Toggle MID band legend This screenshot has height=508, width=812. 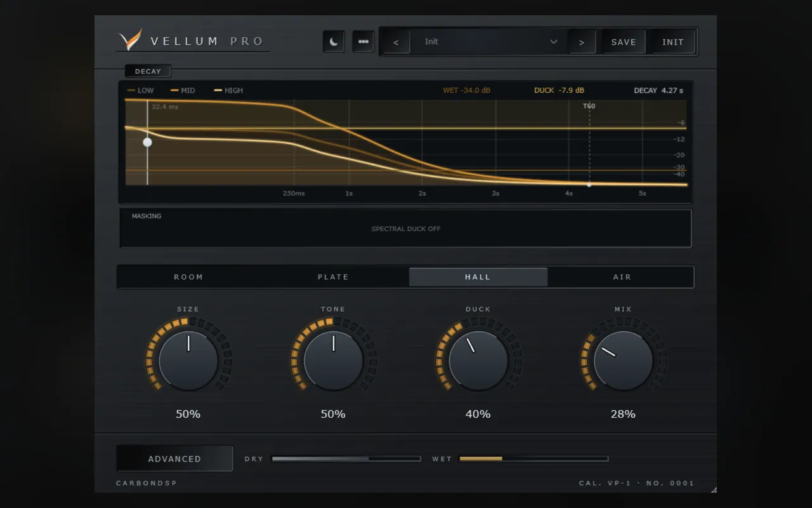pos(183,90)
